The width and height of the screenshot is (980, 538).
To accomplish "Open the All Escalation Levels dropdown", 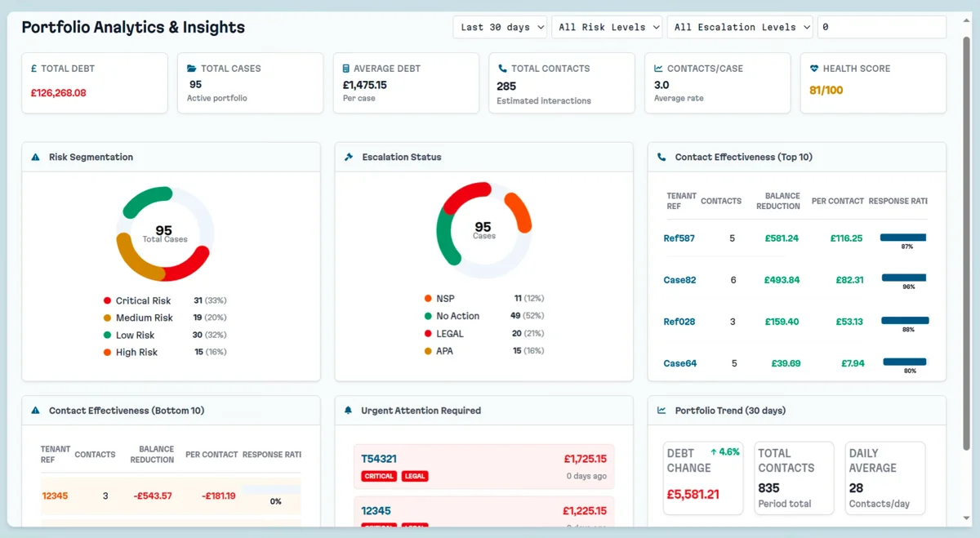I will pyautogui.click(x=739, y=26).
